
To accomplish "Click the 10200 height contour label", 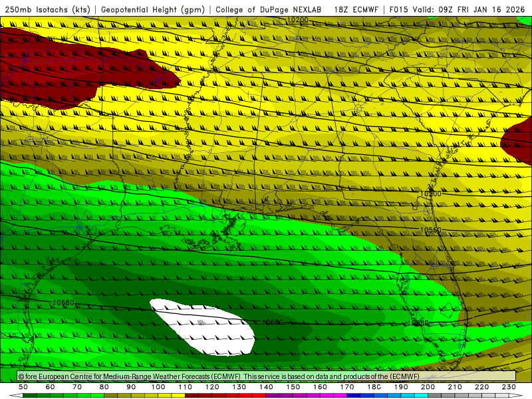I will (297, 20).
